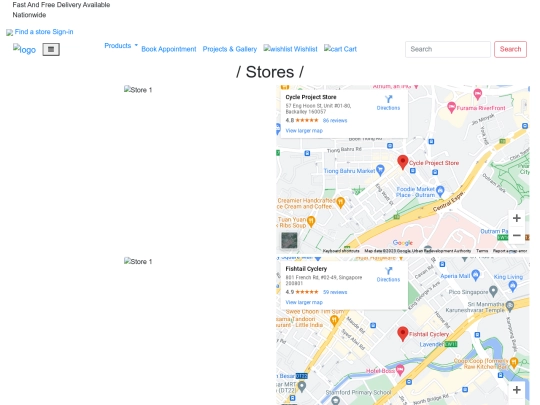Select King Living map marker
This screenshot has height=405, width=540.
(x=513, y=286)
